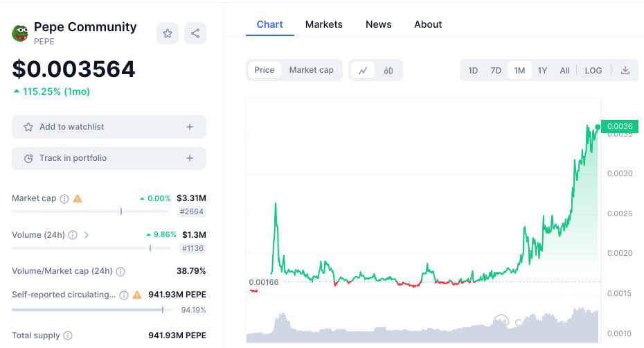The image size is (644, 348).
Task: Click circulating supply warning triangle icon
Action: pos(137,295)
